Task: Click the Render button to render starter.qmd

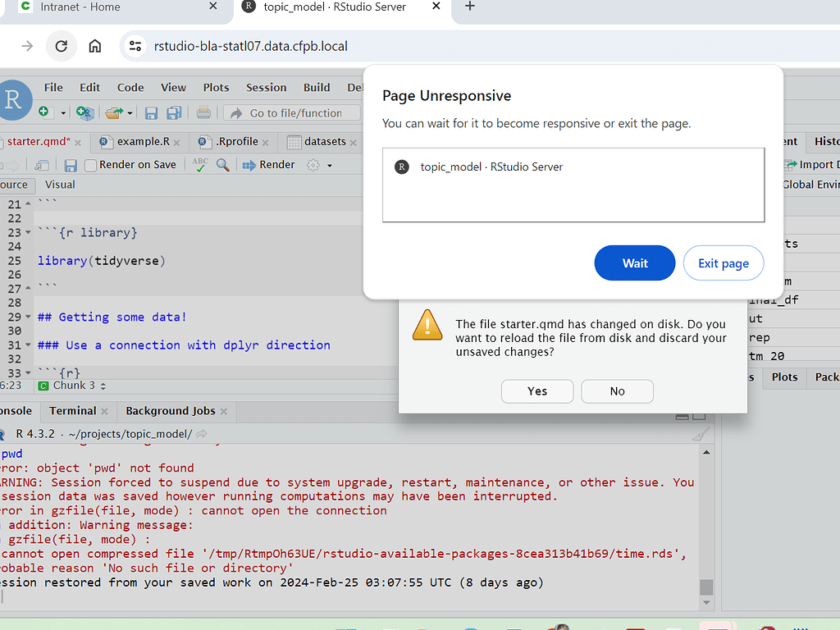Action: pos(268,164)
